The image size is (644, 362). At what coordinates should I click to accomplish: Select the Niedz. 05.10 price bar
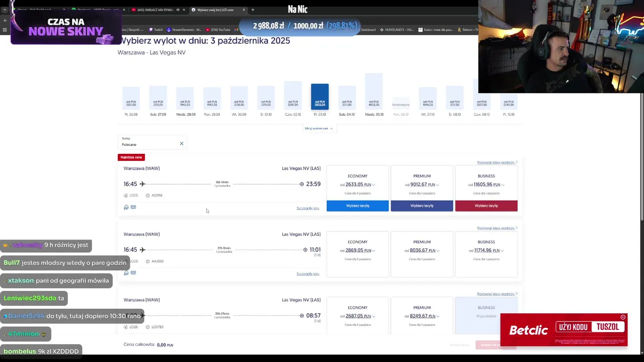tap(374, 92)
